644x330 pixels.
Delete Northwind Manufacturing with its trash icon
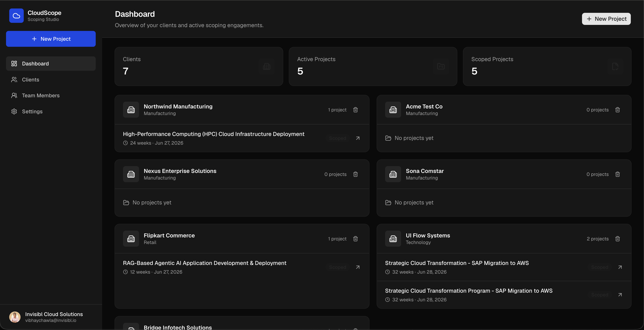[355, 110]
